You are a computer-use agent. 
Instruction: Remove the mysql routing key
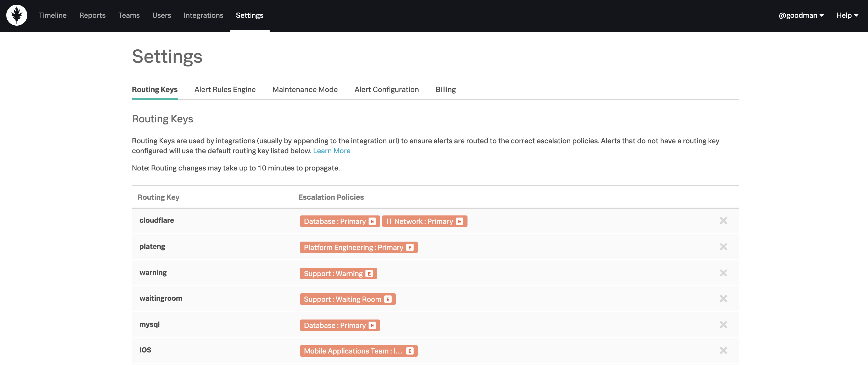pos(723,324)
